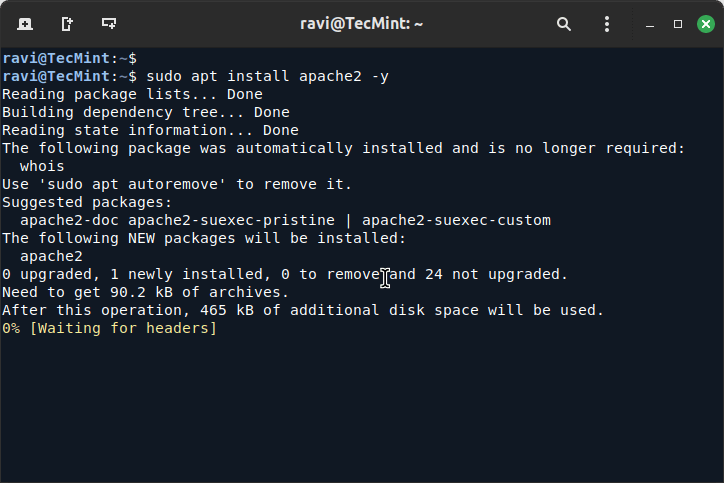724x483 pixels.
Task: Minimize the terminal window
Action: 653,23
